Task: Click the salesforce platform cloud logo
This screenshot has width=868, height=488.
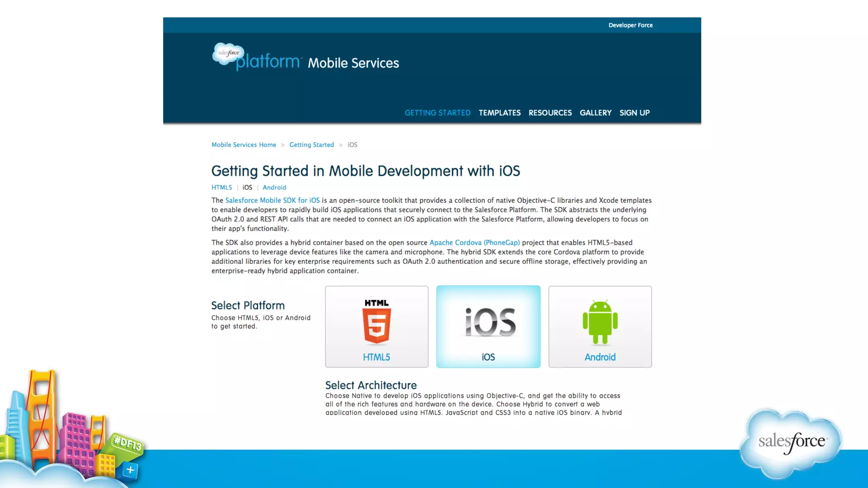Action: [x=229, y=54]
